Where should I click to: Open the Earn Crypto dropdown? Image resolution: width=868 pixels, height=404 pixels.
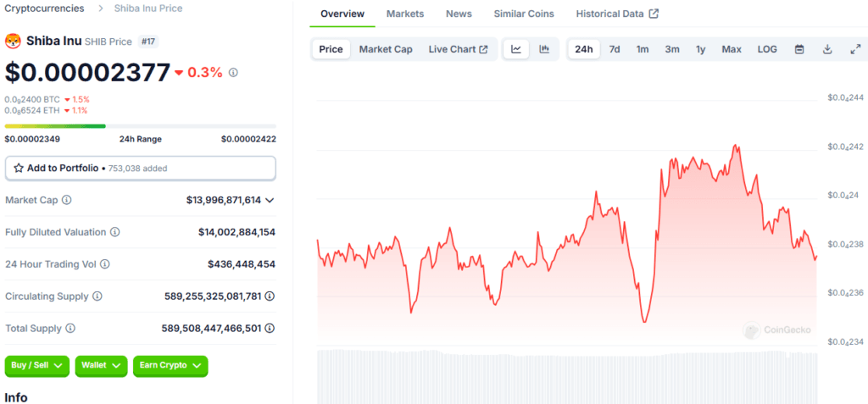click(170, 366)
